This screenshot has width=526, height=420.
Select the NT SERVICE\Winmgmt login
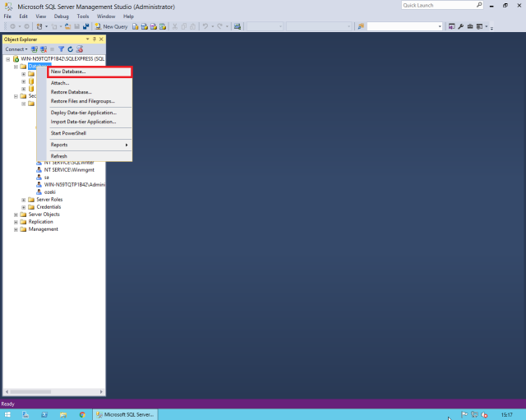coord(69,170)
